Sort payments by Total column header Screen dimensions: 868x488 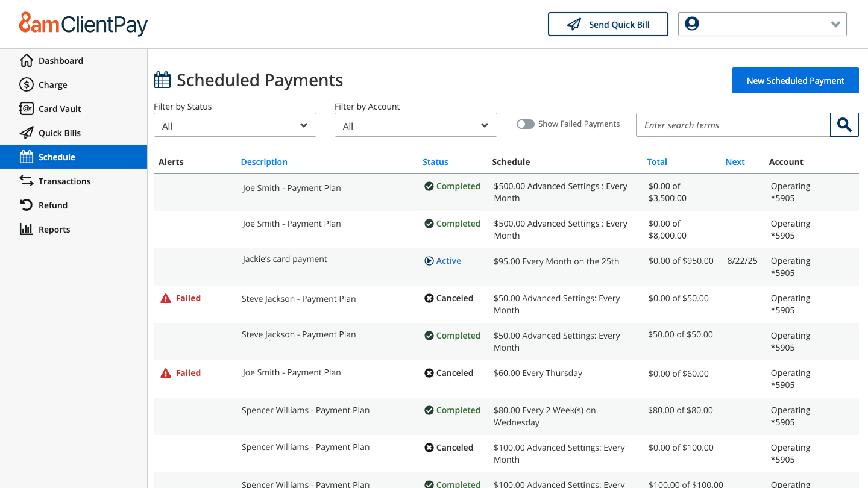[x=656, y=162]
